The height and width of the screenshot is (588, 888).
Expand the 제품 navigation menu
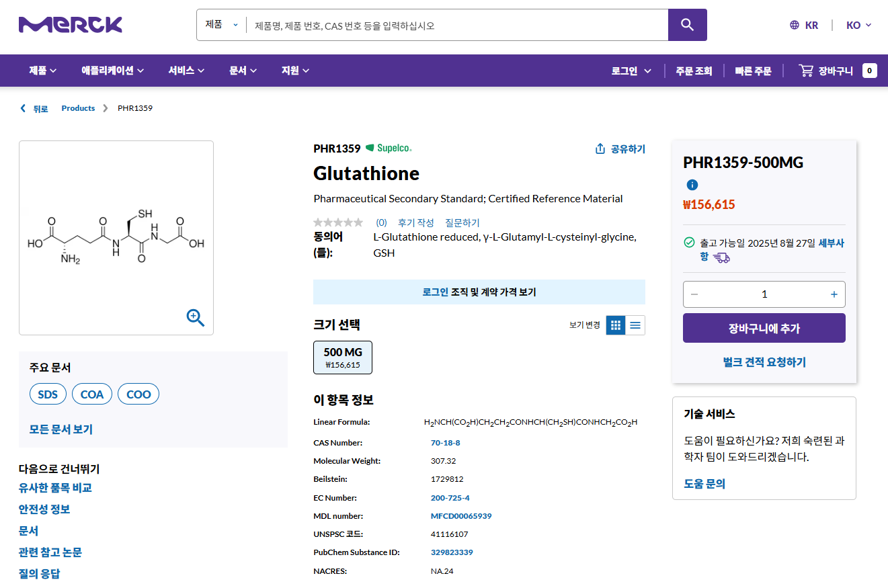pyautogui.click(x=42, y=71)
